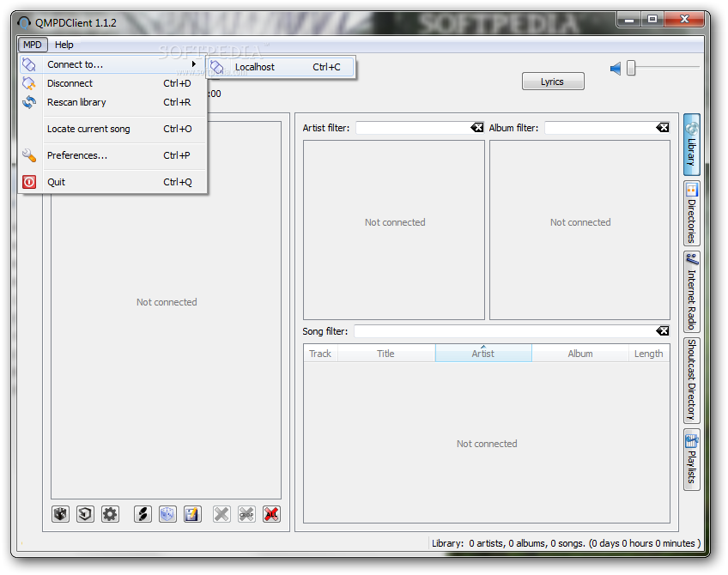Select Disconnect menu entry

[x=112, y=83]
